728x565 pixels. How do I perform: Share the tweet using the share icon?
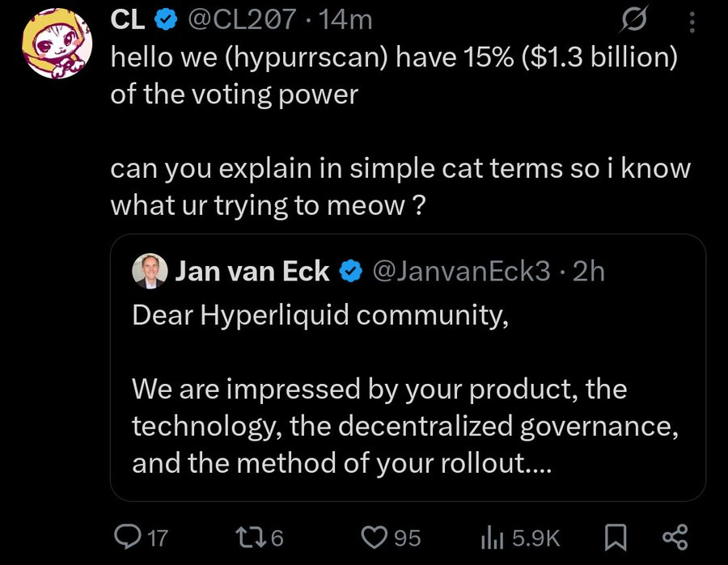pyautogui.click(x=673, y=536)
